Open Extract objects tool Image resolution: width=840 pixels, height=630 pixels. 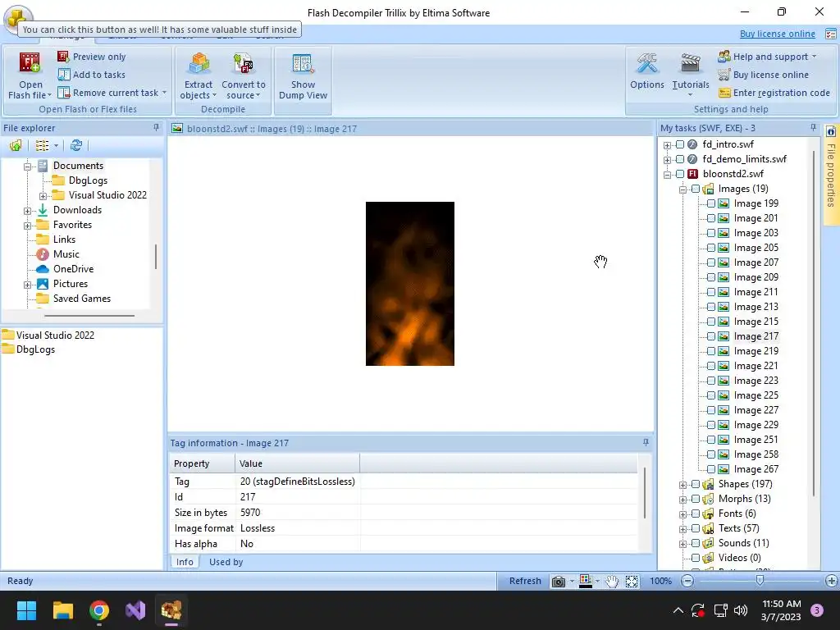[x=199, y=75]
